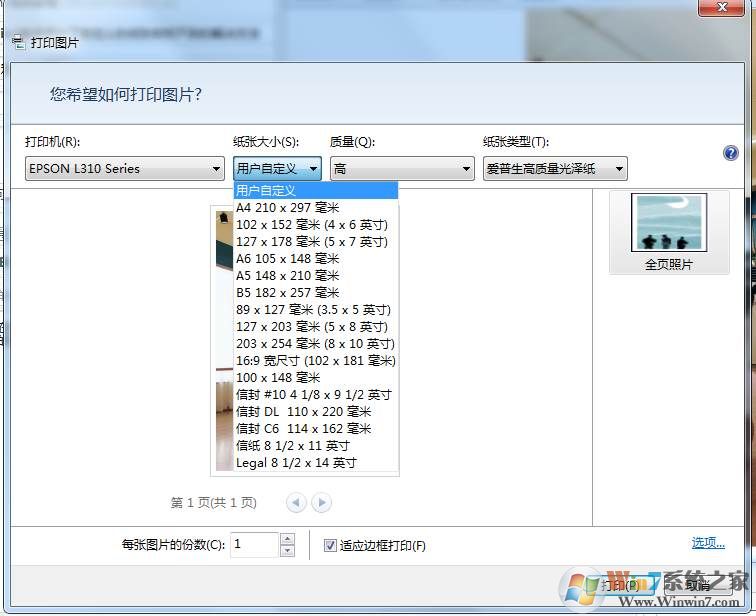756x616 pixels.
Task: Choose 信封 #10 4 1/8 x 9 1/2 英寸
Action: pyautogui.click(x=316, y=395)
